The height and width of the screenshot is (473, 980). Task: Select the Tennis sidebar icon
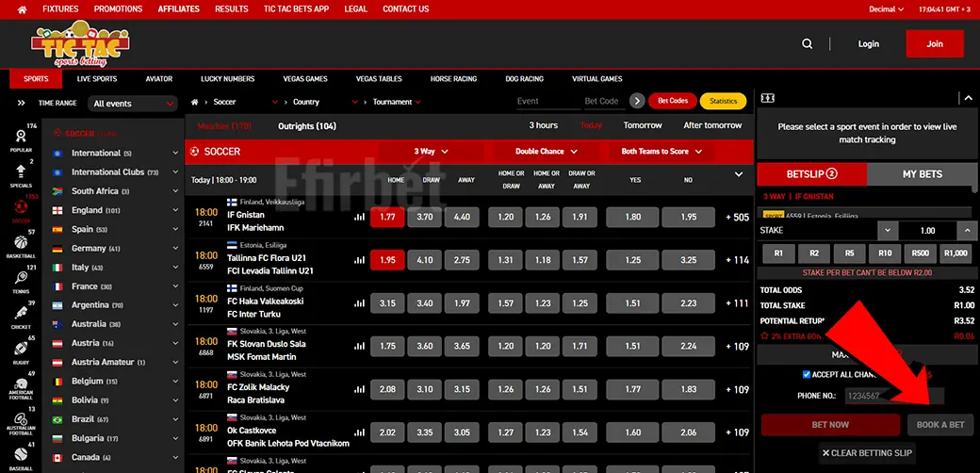pyautogui.click(x=22, y=279)
